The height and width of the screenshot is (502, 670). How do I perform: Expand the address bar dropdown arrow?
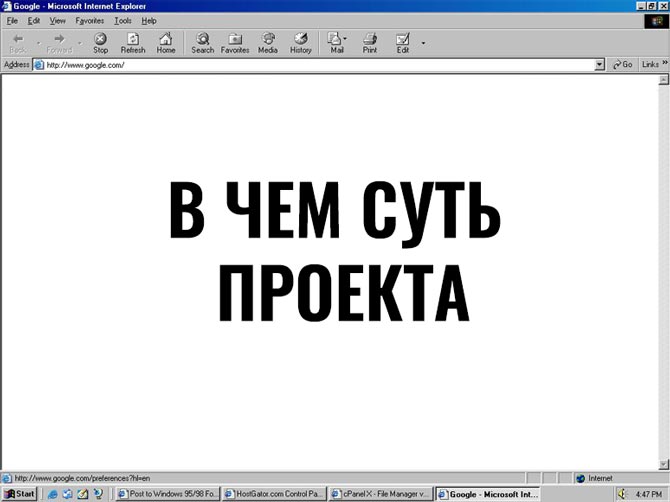pyautogui.click(x=600, y=64)
